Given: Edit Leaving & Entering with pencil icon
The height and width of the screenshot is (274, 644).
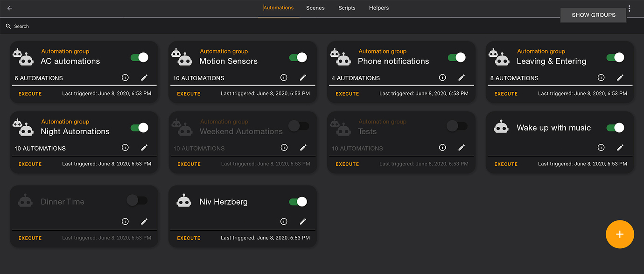Looking at the screenshot, I should tap(620, 78).
